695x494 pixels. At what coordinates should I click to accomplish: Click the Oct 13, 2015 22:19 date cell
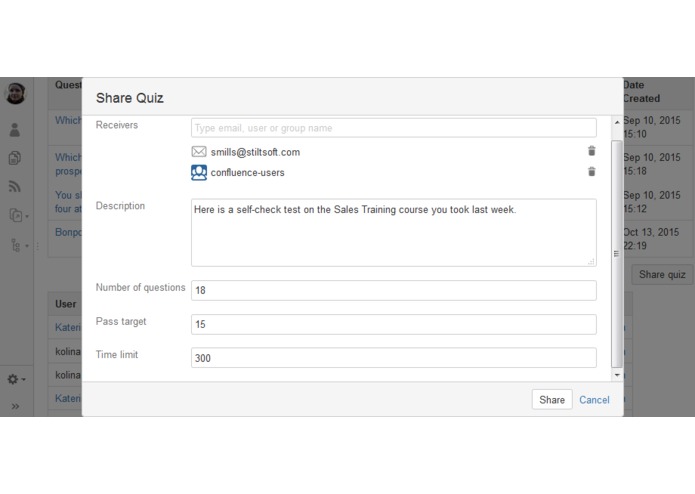[x=651, y=239]
